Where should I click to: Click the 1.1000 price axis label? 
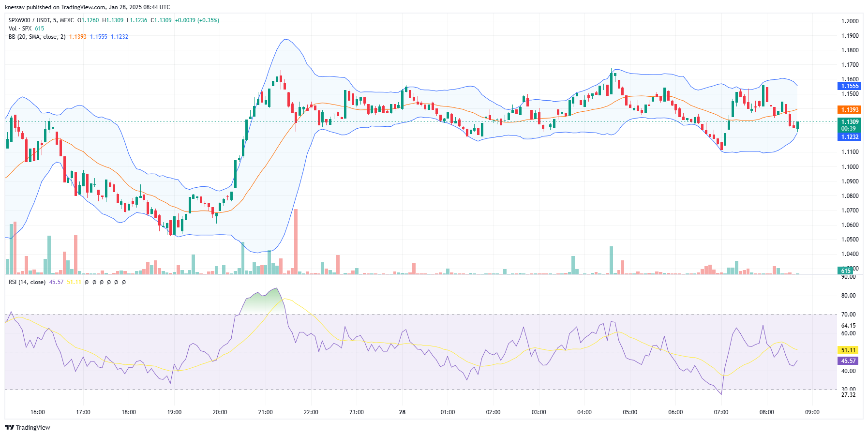pos(850,167)
